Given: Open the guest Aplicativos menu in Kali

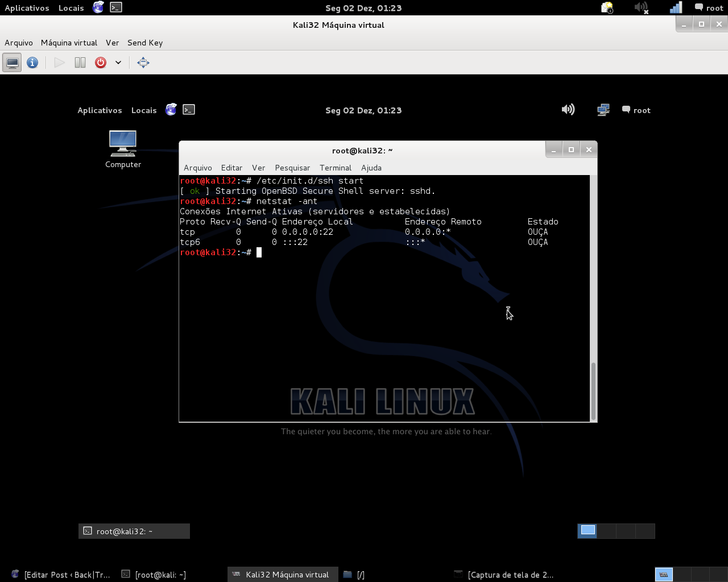Looking at the screenshot, I should tap(100, 110).
